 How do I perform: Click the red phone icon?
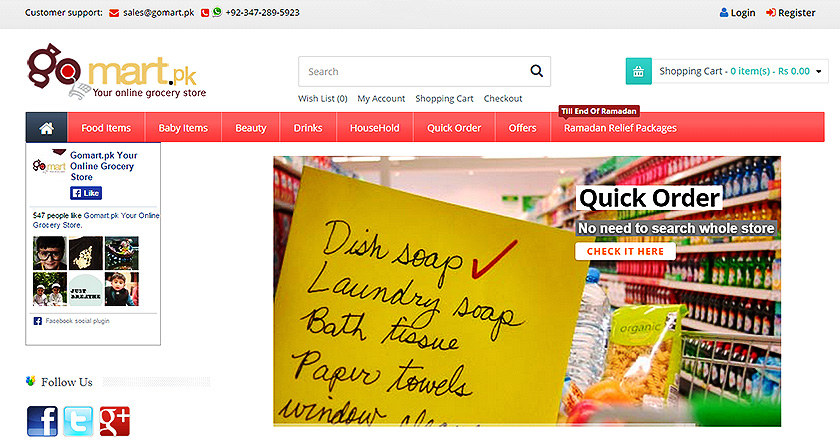pos(205,13)
